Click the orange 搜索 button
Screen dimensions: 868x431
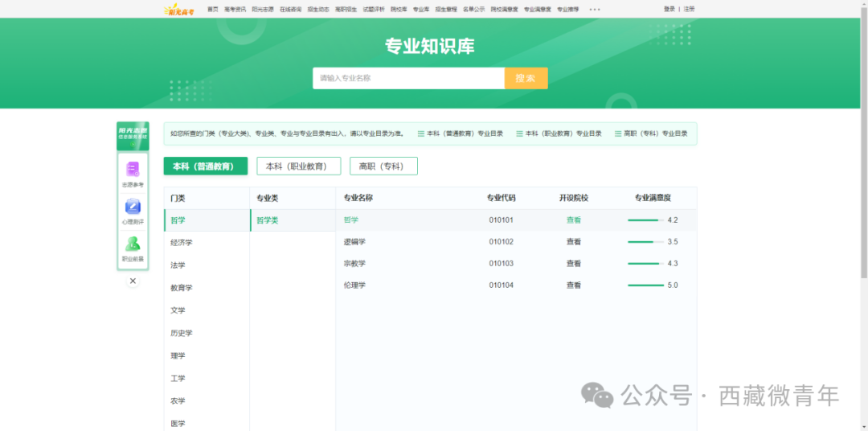[526, 78]
